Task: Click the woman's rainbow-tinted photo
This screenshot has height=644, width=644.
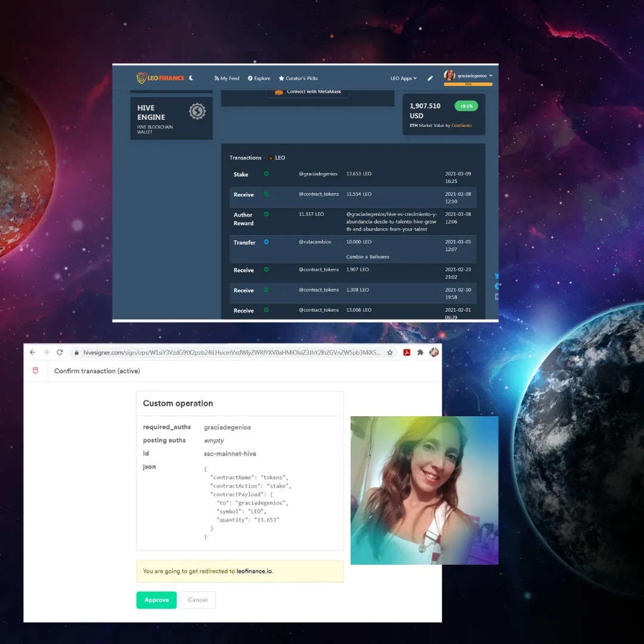Action: 425,490
